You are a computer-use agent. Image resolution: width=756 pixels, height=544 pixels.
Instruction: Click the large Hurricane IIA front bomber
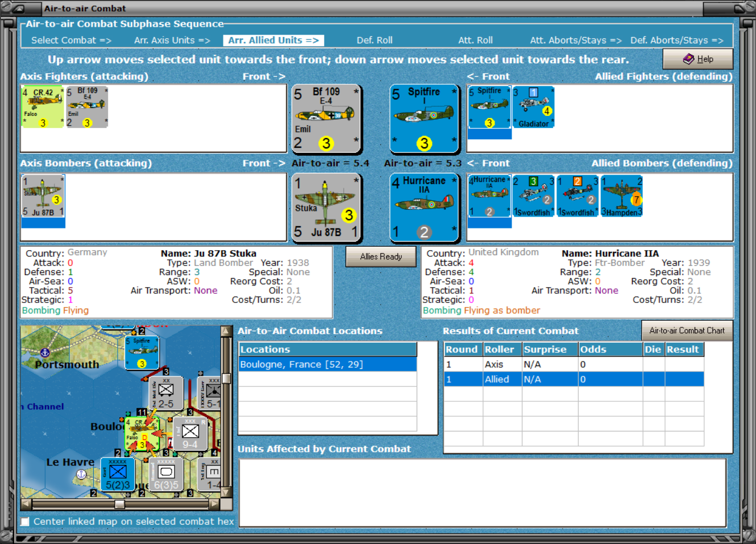424,207
